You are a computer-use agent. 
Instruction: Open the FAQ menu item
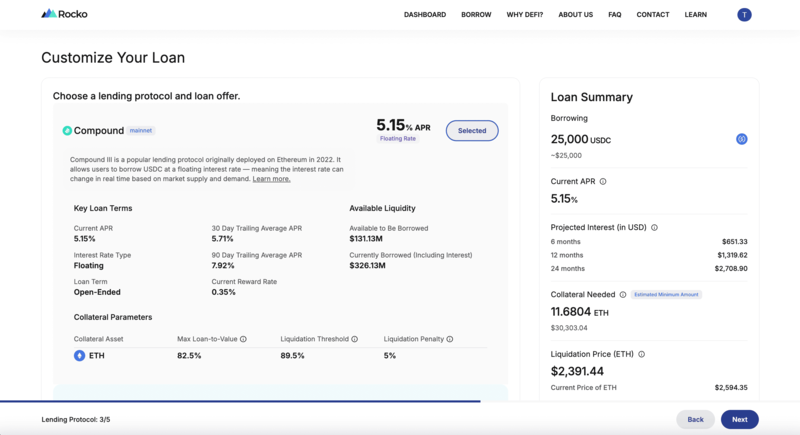pyautogui.click(x=614, y=15)
